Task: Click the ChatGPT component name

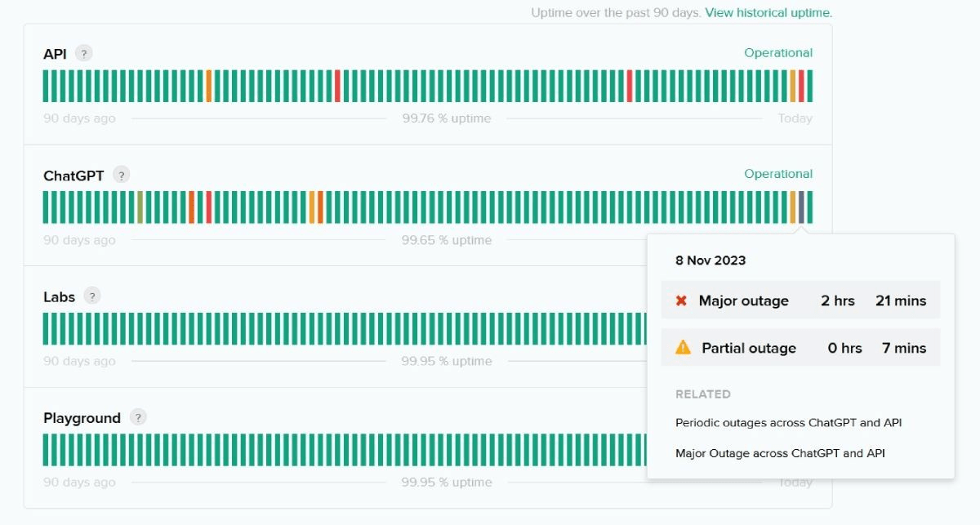Action: pos(73,175)
